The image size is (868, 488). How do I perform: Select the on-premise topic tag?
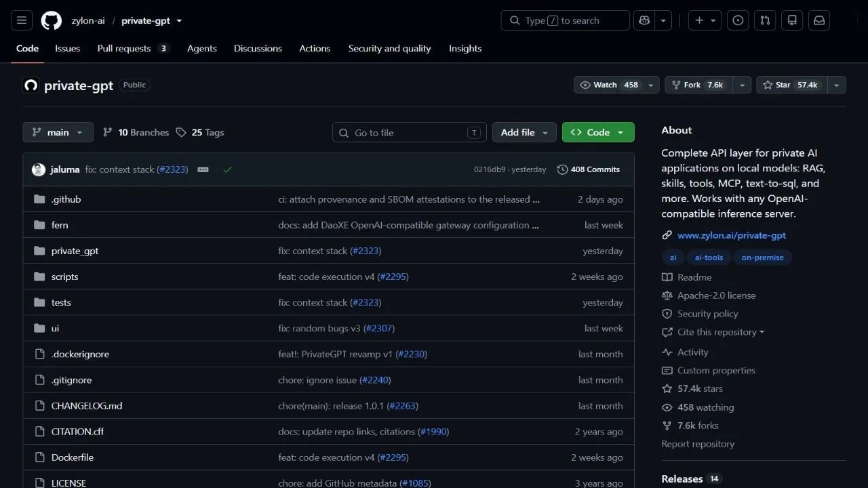coord(762,258)
